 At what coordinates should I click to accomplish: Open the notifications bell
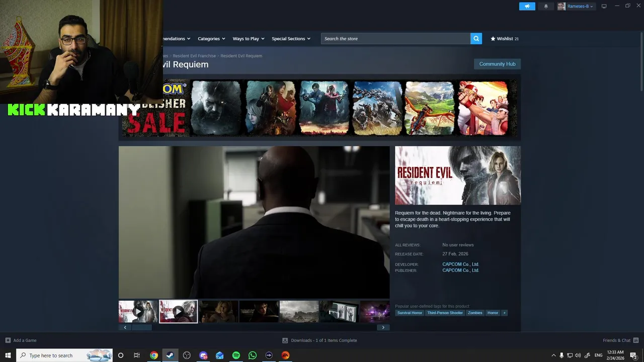click(546, 6)
